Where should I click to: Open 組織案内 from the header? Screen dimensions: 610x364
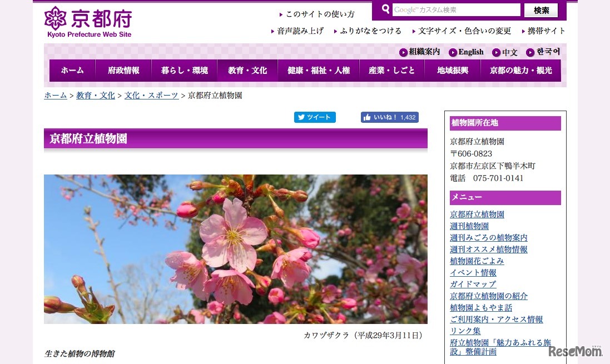tap(424, 52)
